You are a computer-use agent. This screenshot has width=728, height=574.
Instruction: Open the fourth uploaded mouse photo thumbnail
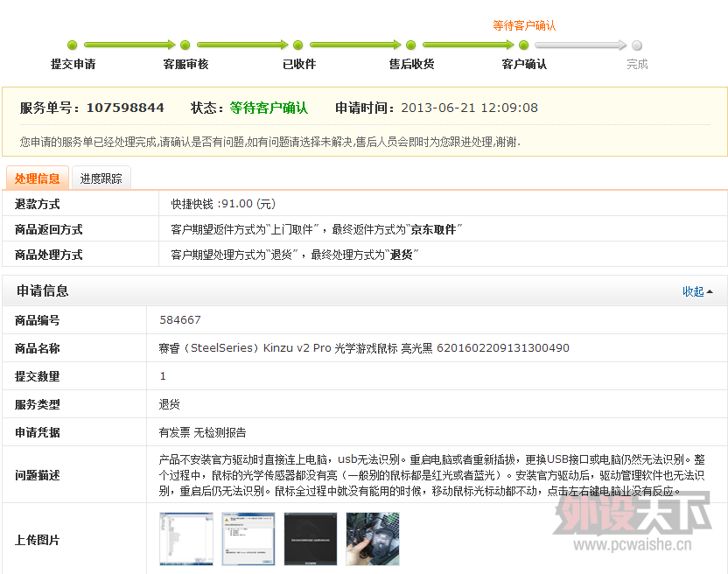(373, 539)
